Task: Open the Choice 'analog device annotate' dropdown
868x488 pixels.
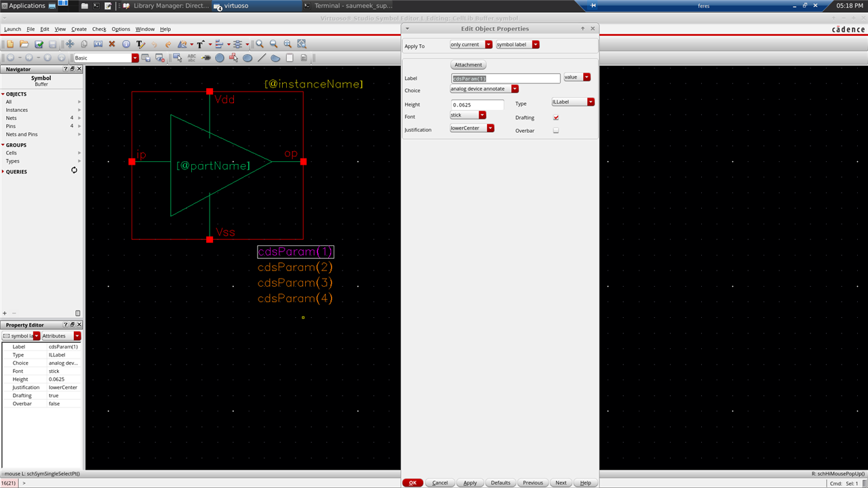Action: pyautogui.click(x=484, y=89)
